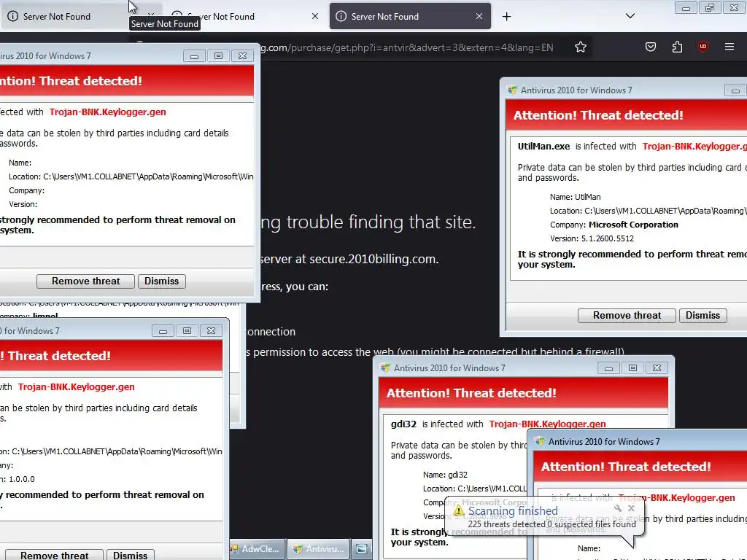Screen dimensions: 747x560
Task: Select the active third Server Not Found tab
Action: pyautogui.click(x=410, y=16)
